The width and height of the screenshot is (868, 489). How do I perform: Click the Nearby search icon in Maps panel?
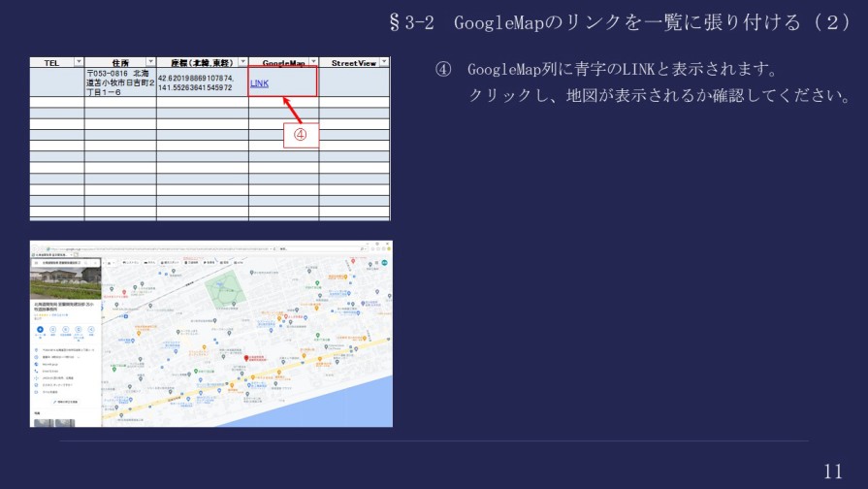[66, 329]
